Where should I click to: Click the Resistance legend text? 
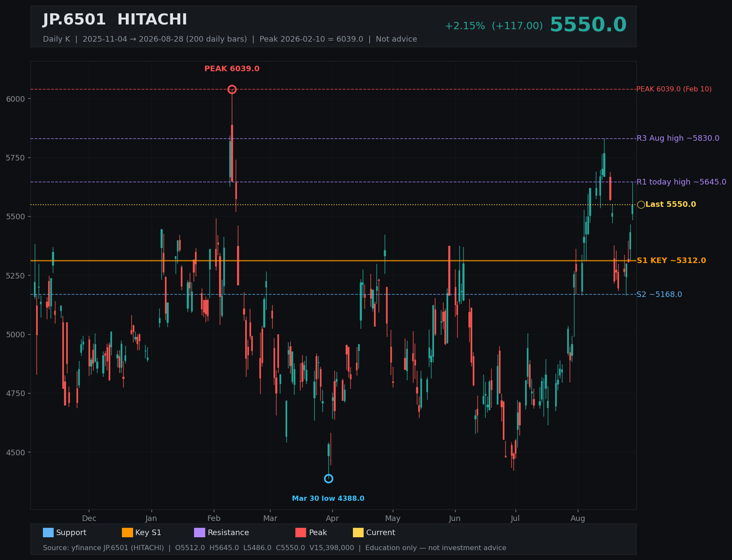point(228,533)
